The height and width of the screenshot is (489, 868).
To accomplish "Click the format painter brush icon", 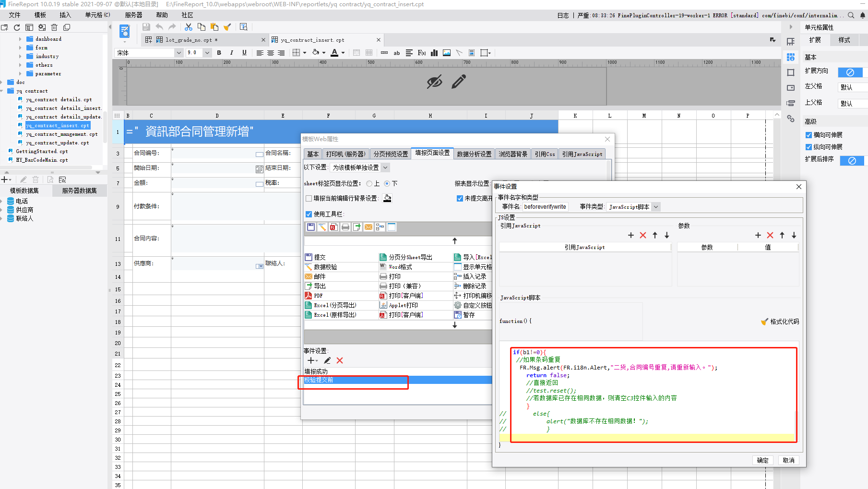I will pyautogui.click(x=227, y=27).
